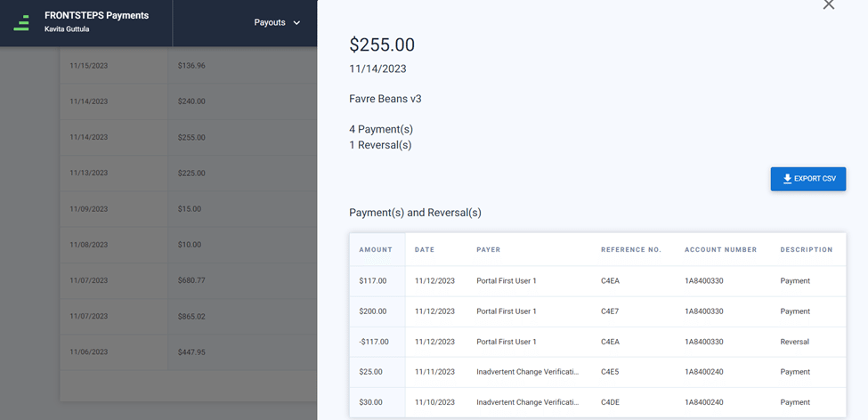Open the Payouts dropdown menu
Screen dimensions: 868x420
pos(277,22)
